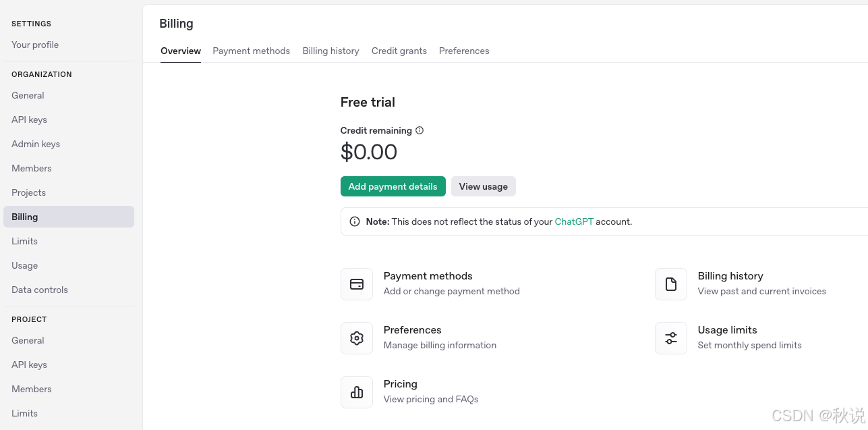Viewport: 868px width, 430px height.
Task: Switch to the Payment methods tab
Action: 251,51
